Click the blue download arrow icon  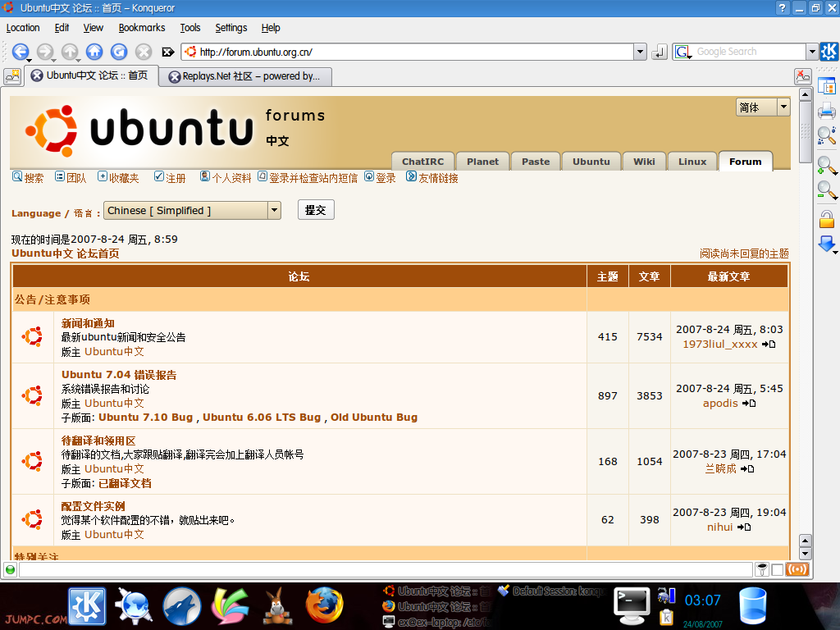click(827, 244)
